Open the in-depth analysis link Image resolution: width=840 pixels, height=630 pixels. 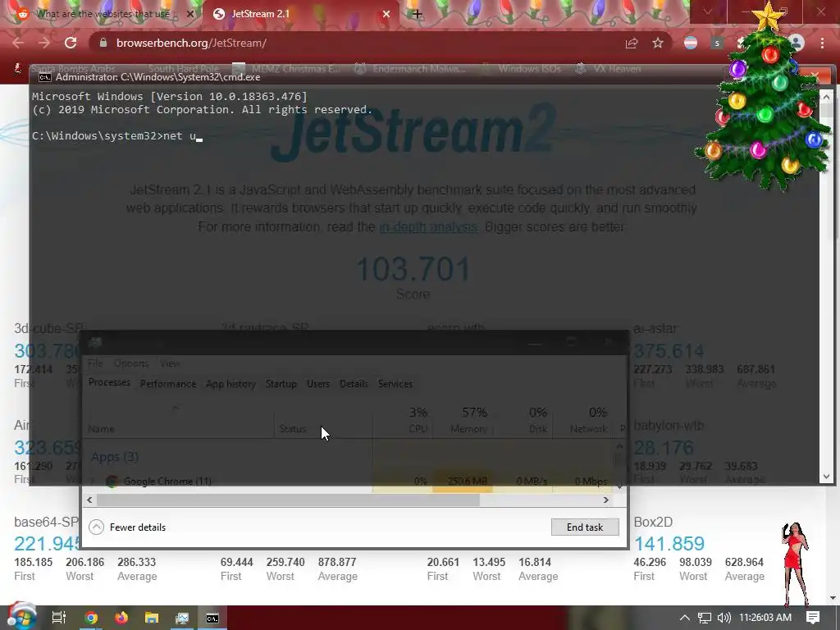pos(428,226)
